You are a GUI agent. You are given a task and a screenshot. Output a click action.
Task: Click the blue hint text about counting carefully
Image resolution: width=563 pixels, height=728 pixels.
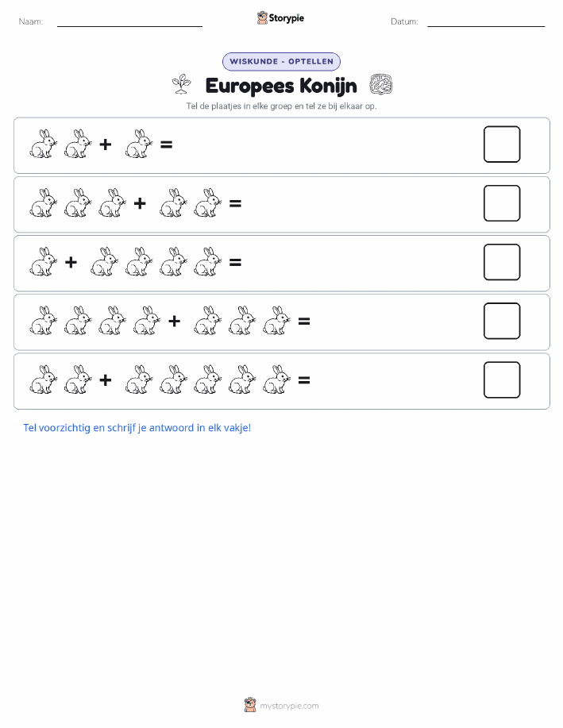tap(137, 428)
